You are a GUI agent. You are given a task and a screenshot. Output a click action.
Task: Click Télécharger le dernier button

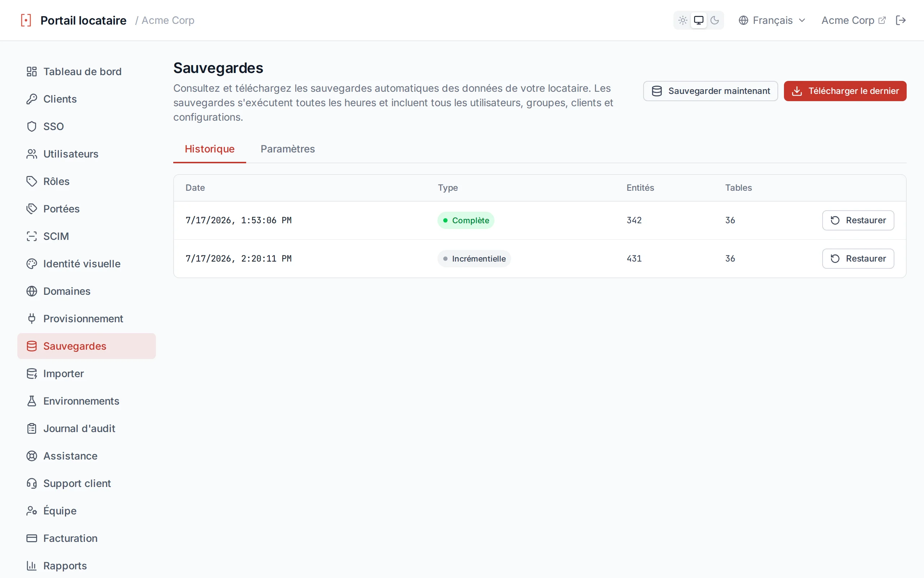(x=845, y=91)
